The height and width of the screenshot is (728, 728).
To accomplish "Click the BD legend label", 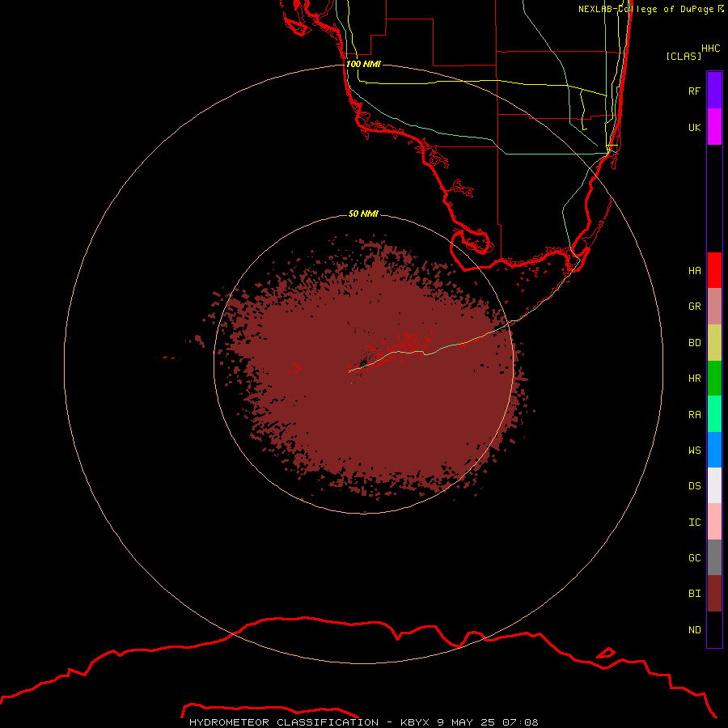I will tap(694, 343).
